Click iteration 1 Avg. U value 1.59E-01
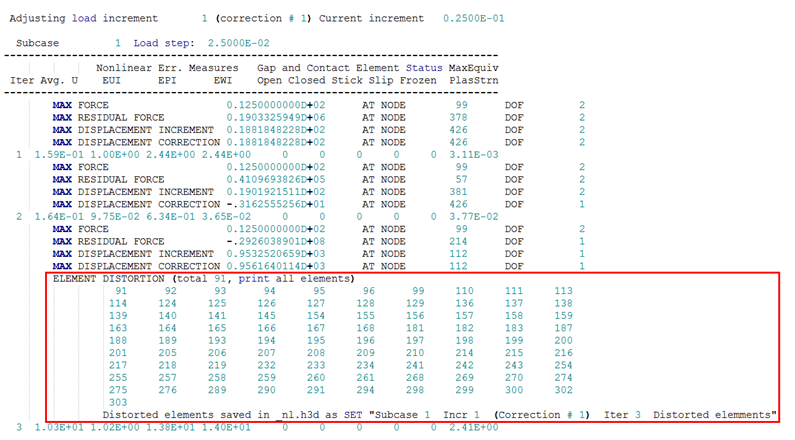The image size is (795, 440). coord(59,155)
